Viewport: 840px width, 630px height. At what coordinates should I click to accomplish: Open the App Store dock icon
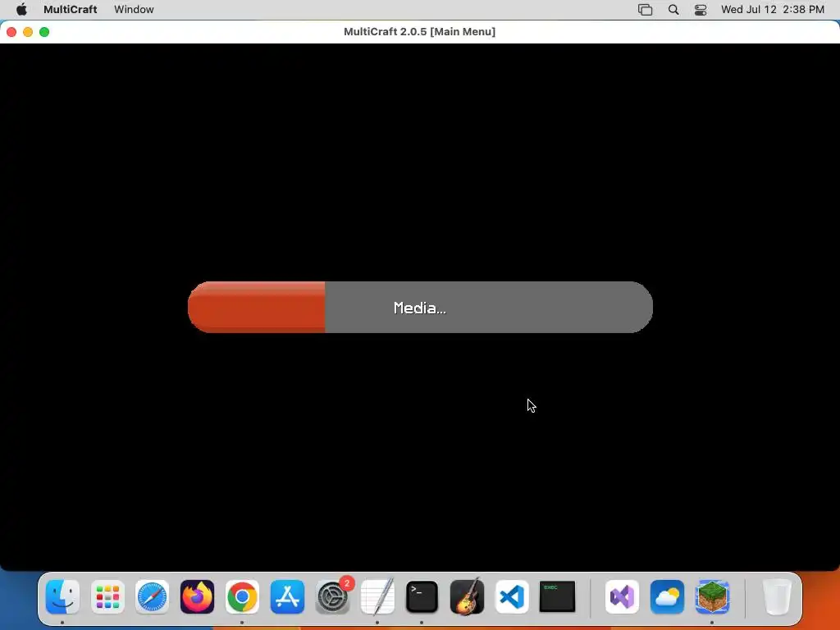[287, 596]
